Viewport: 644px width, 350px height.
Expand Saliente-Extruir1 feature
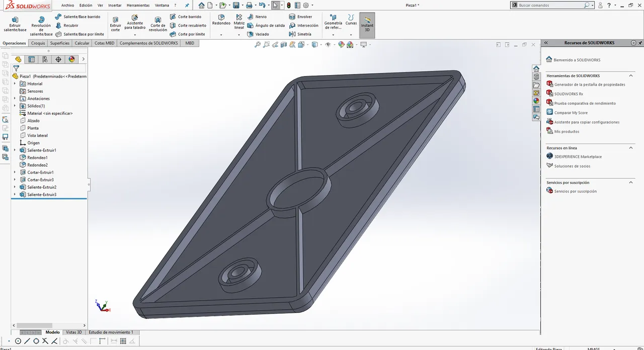[15, 150]
